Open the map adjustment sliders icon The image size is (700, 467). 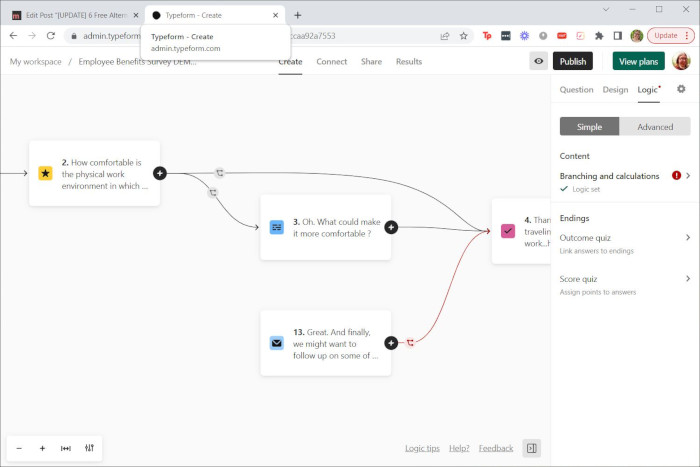(x=89, y=448)
